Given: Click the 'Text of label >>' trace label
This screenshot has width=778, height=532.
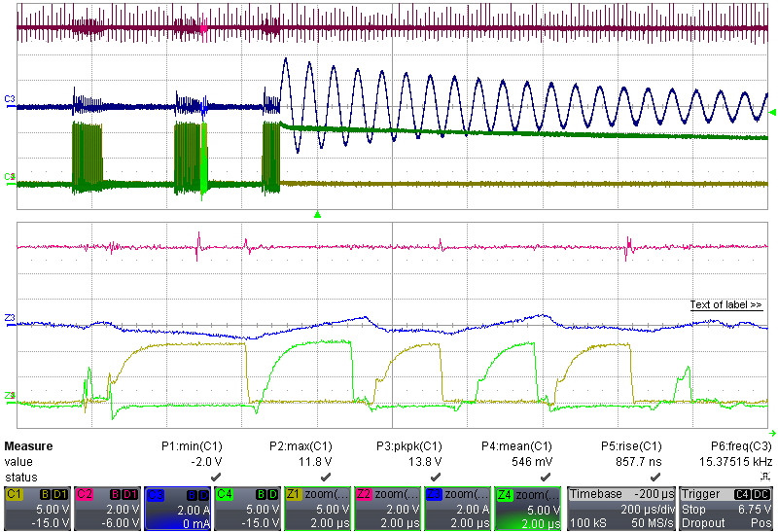Looking at the screenshot, I should click(x=725, y=304).
